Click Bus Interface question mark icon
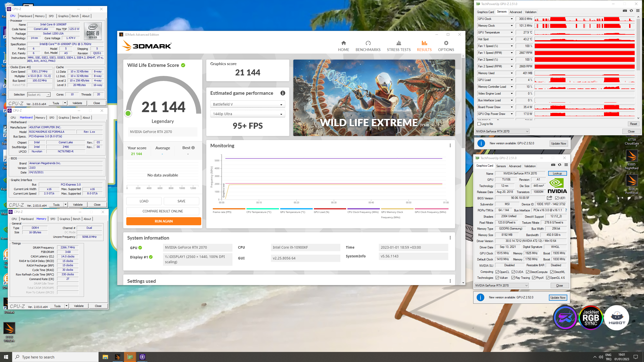Image resolution: width=644 pixels, height=362 pixels. [x=566, y=210]
